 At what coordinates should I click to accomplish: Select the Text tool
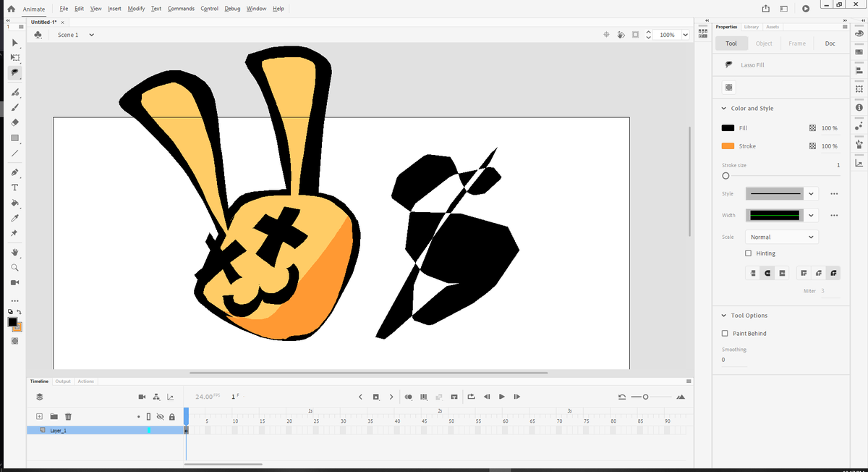pos(14,187)
